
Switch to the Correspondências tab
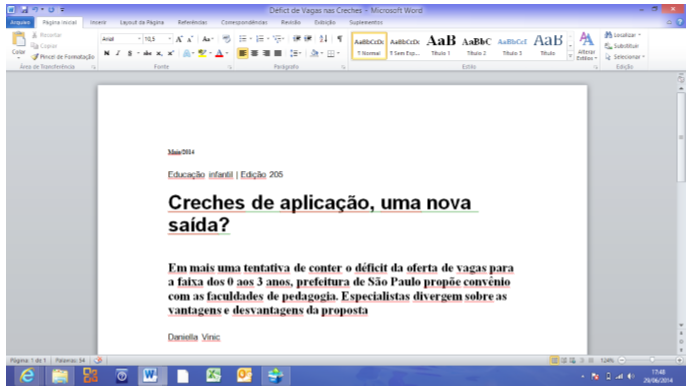click(x=244, y=22)
